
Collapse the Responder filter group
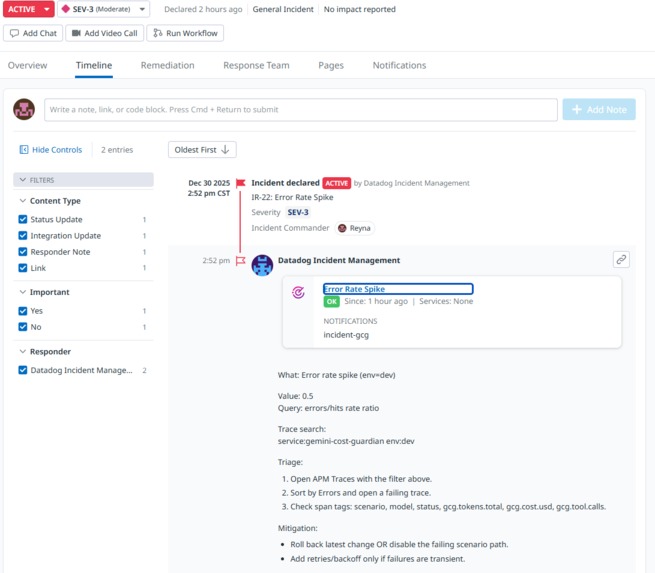pos(45,352)
